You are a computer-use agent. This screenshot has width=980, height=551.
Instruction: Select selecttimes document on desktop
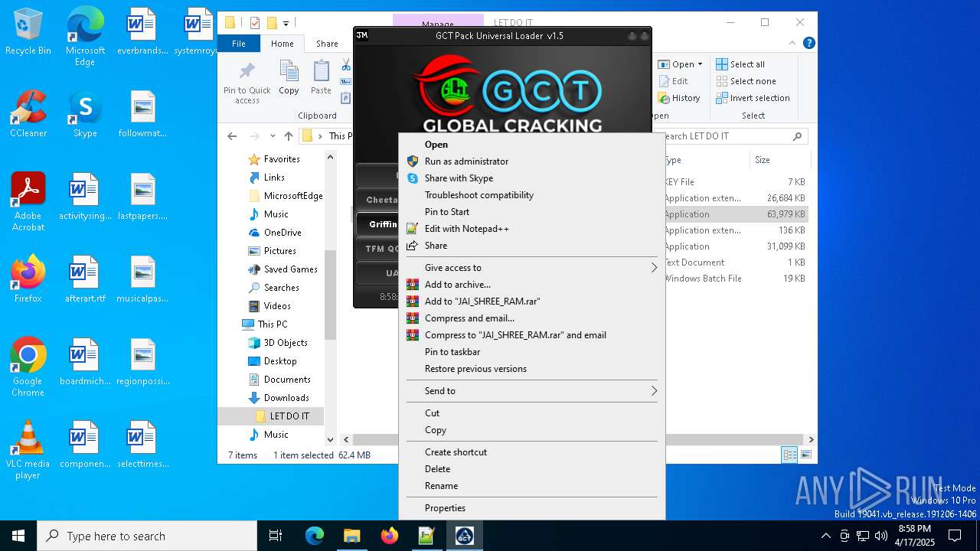click(x=142, y=445)
